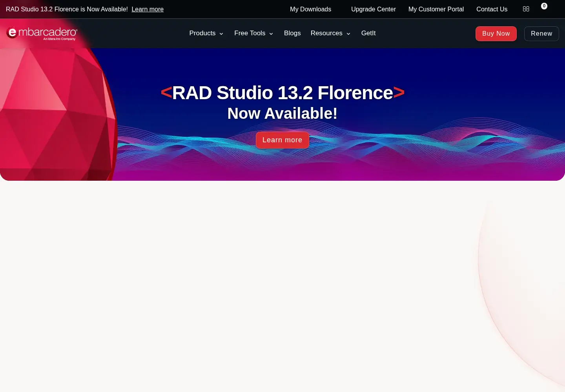Click the Embarcadero logo
The width and height of the screenshot is (565, 392).
point(42,33)
